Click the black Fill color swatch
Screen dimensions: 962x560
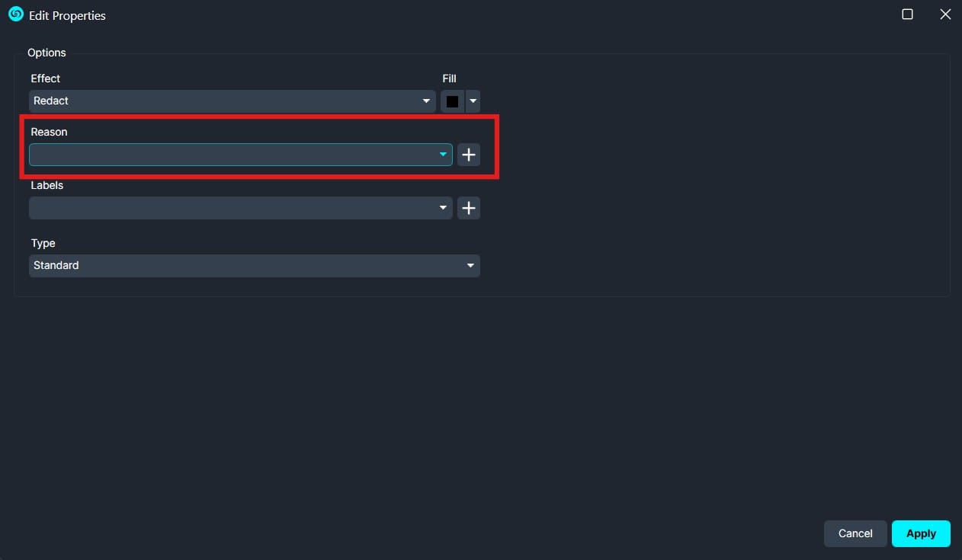point(452,101)
